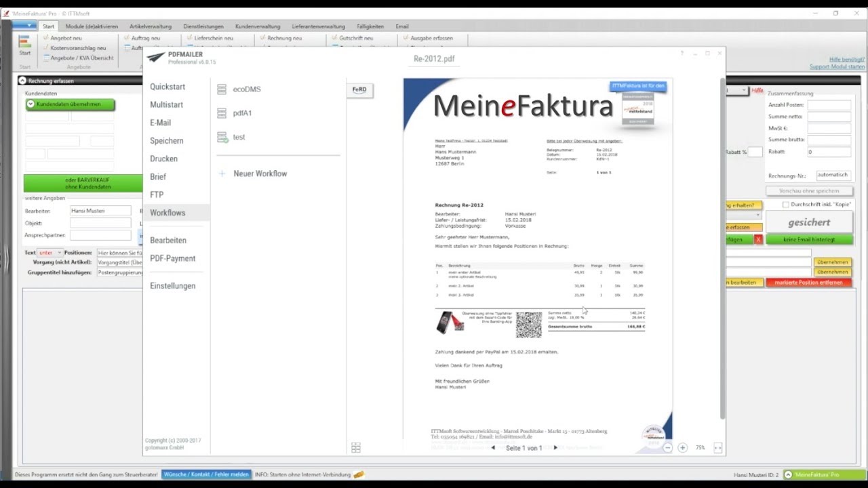Click Ausgabe erfassen in ribbon

click(428, 38)
